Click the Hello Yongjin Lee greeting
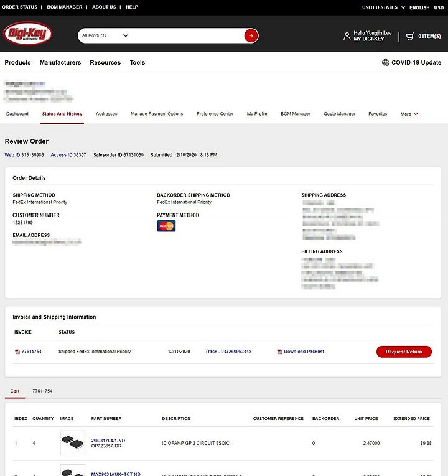 373,33
